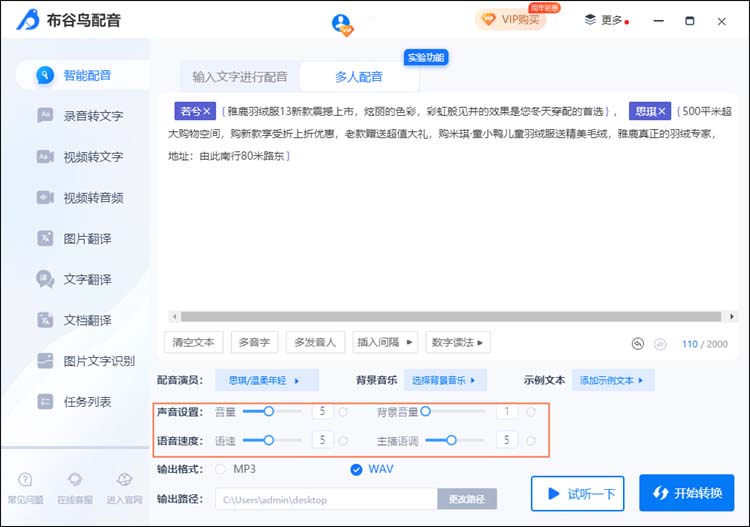Open the 图片文字识别 sidebar icon
This screenshot has width=750, height=527.
(x=45, y=361)
